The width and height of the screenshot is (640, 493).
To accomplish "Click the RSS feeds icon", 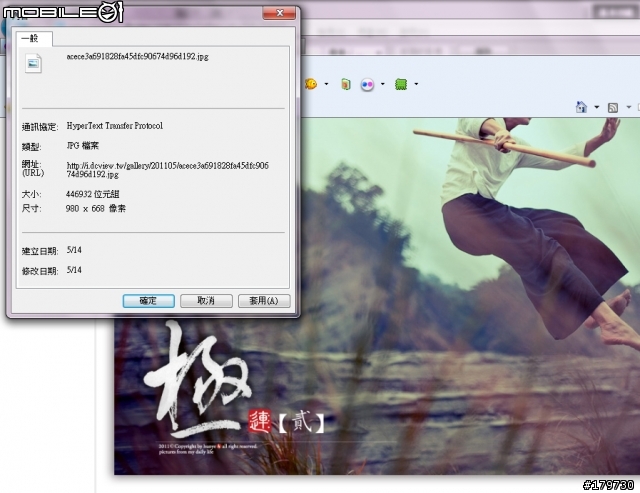I will 613,108.
